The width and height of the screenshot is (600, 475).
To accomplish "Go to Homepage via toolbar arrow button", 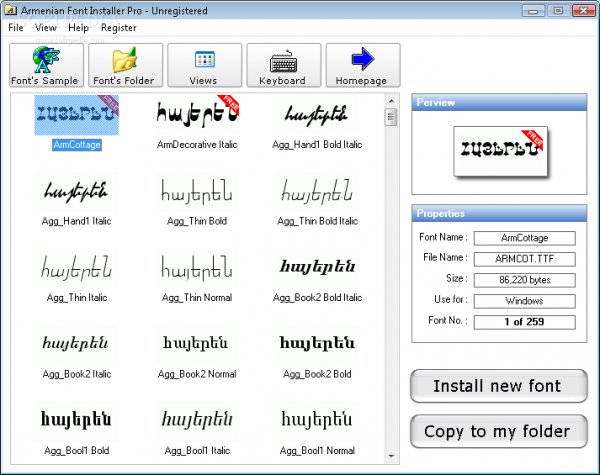I will tap(363, 65).
